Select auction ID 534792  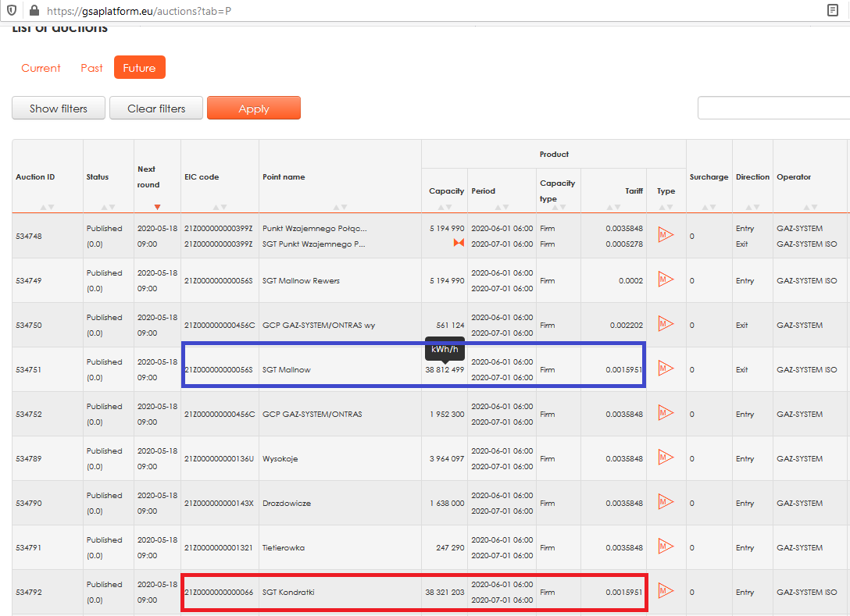click(x=29, y=592)
